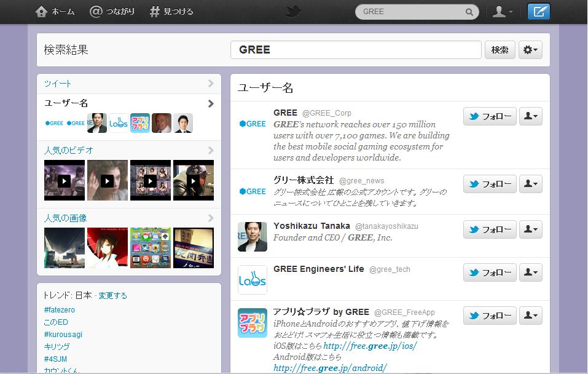Open the キリツグ trend

(57, 346)
